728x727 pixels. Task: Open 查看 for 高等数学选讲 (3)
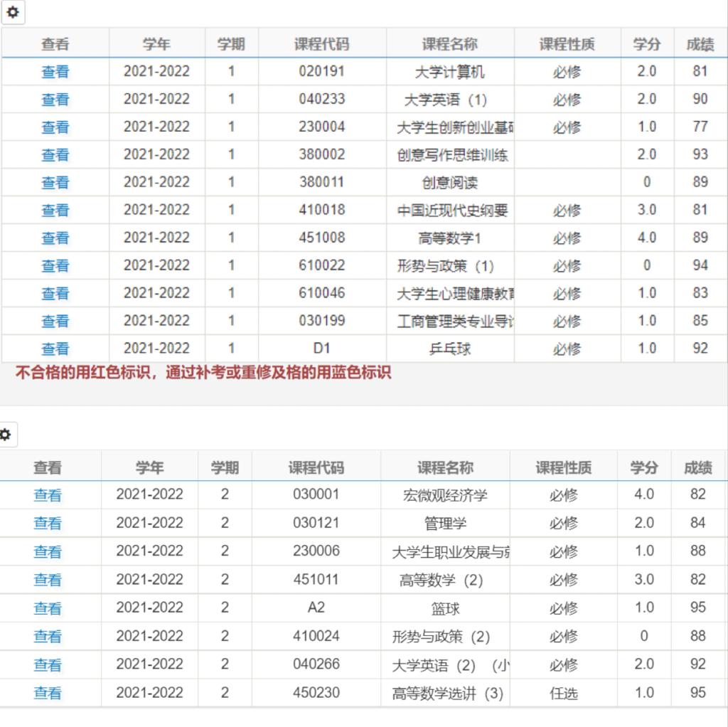48,692
